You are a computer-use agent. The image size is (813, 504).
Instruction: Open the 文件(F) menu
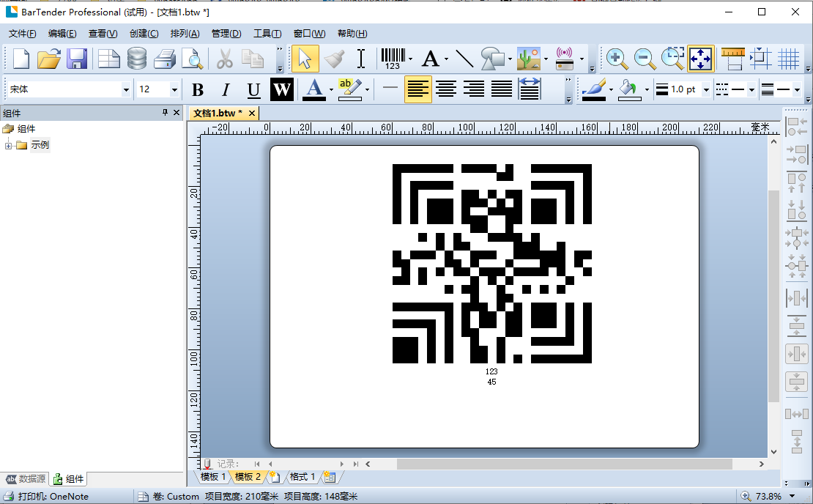(x=22, y=33)
